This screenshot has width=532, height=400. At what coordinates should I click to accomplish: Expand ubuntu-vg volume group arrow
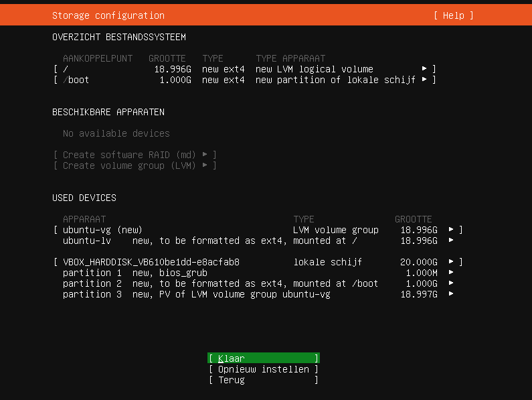coord(451,230)
